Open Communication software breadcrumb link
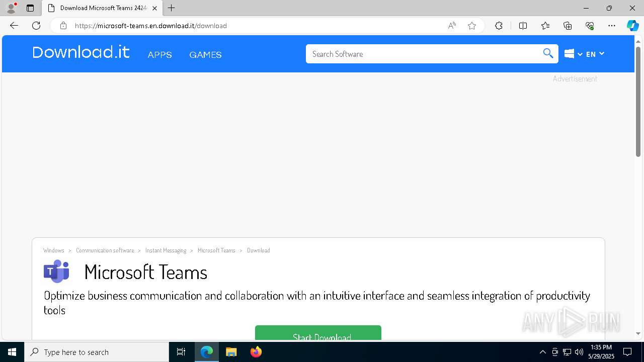This screenshot has height=362, width=644. coord(105,250)
